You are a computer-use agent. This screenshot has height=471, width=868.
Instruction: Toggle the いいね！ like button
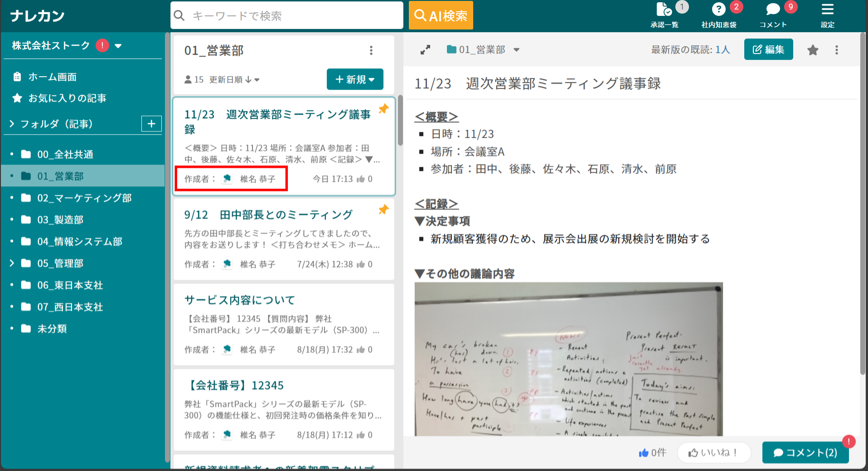[713, 452]
